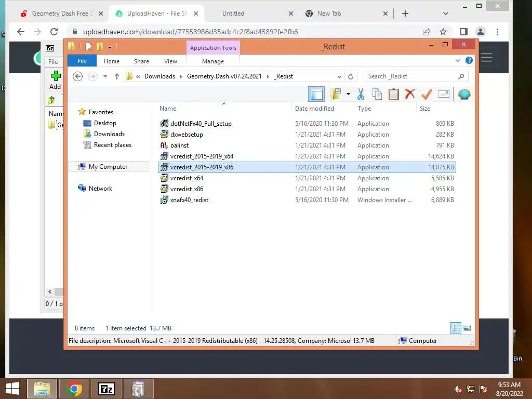Image resolution: width=532 pixels, height=399 pixels.
Task: Select the vcredist_2015-2019_x86 file
Action: (307, 167)
